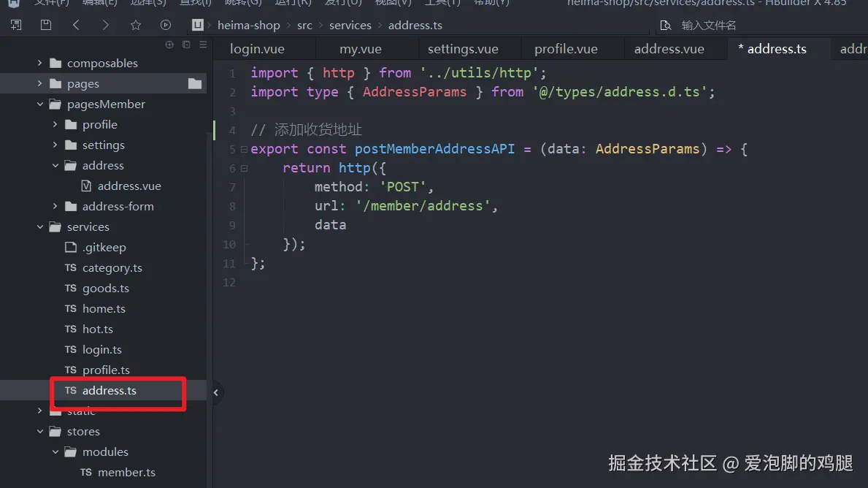This screenshot has width=868, height=488.
Task: Switch to address.vue tab
Action: (x=669, y=49)
